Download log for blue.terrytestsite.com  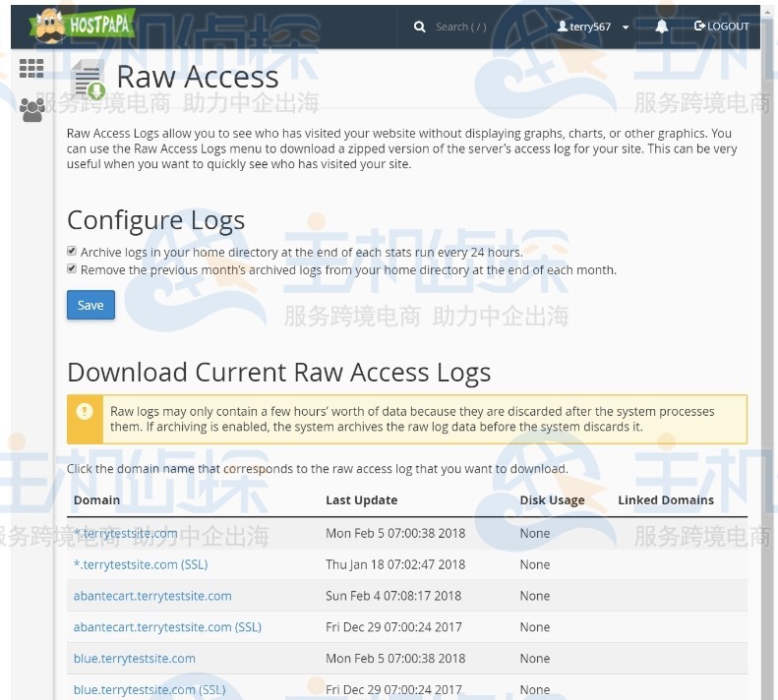[x=135, y=659]
